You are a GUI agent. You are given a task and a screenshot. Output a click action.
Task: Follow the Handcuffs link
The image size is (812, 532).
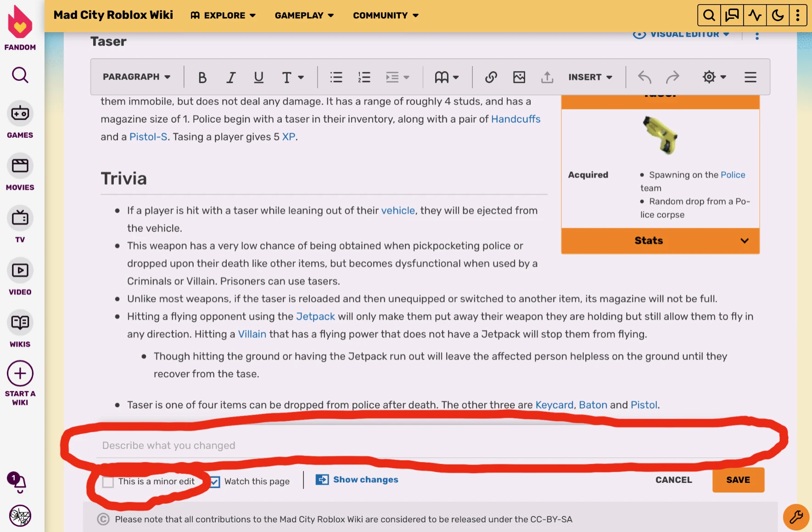click(515, 119)
